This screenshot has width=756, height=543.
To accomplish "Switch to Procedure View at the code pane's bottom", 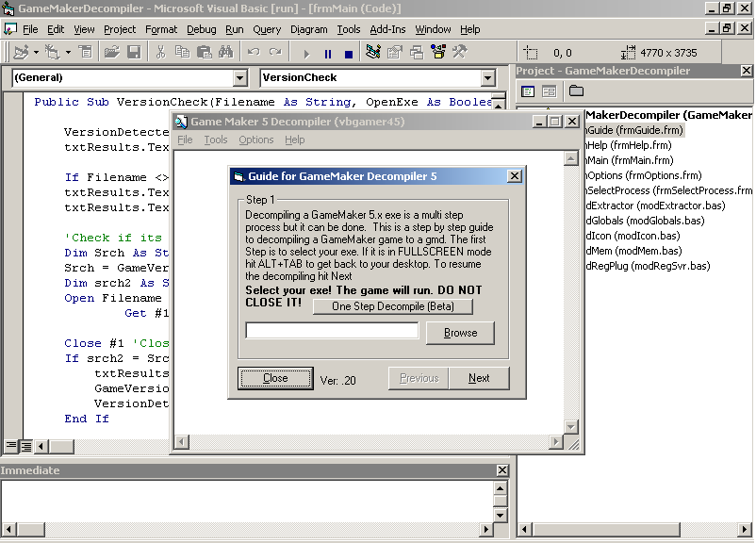I will point(10,446).
